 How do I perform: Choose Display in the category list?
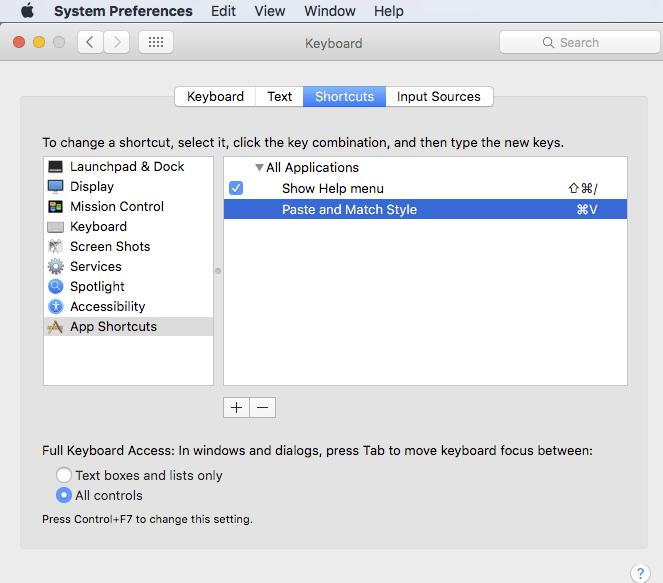click(129, 186)
